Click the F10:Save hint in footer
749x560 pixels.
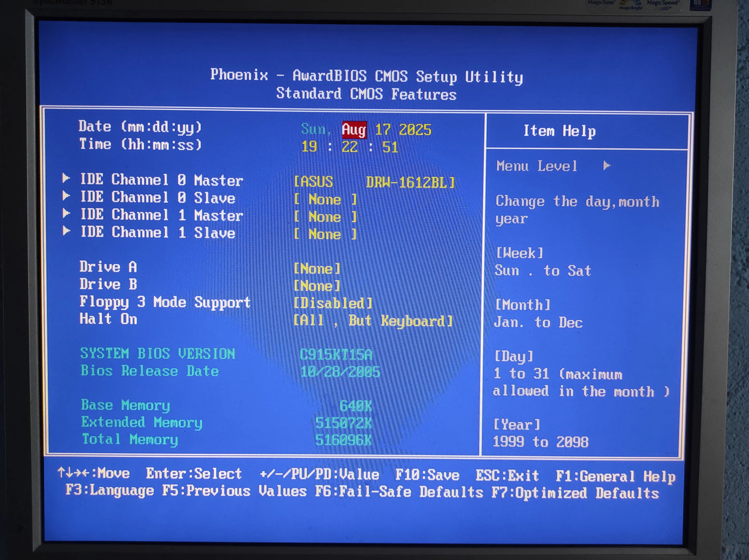pyautogui.click(x=427, y=476)
